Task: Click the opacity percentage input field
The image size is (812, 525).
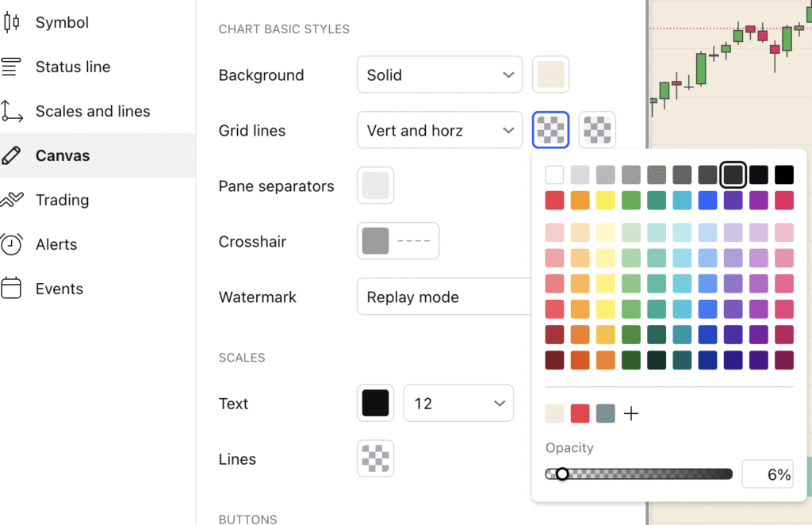Action: click(x=767, y=474)
